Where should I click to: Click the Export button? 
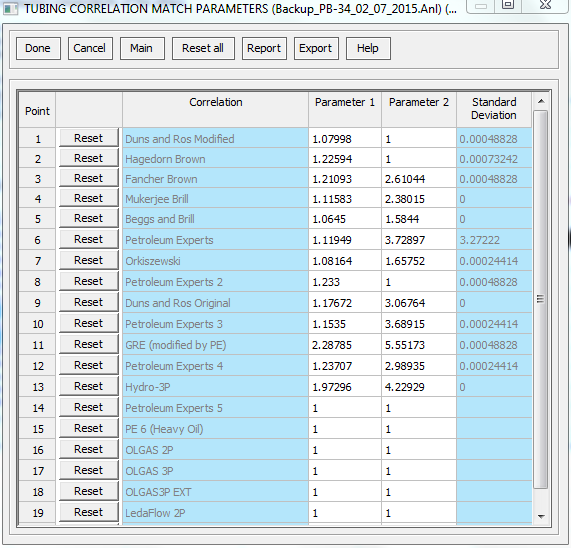[316, 48]
